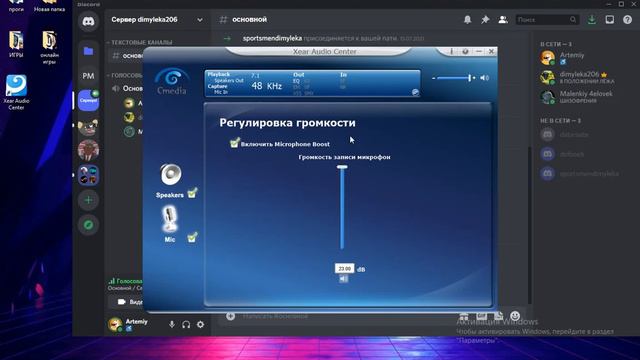Viewport: 640px width, 360px height.
Task: Open the folder server icon in Discord sidebar
Action: click(x=88, y=51)
